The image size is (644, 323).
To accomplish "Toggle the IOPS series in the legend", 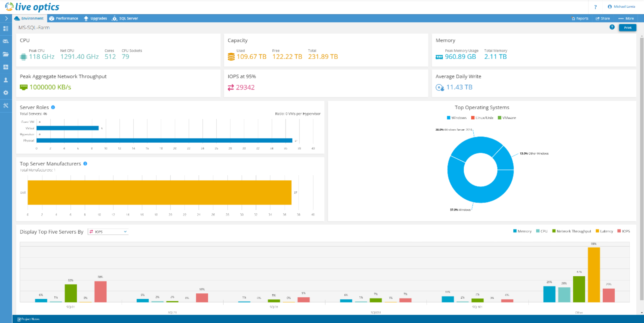I will tap(624, 231).
